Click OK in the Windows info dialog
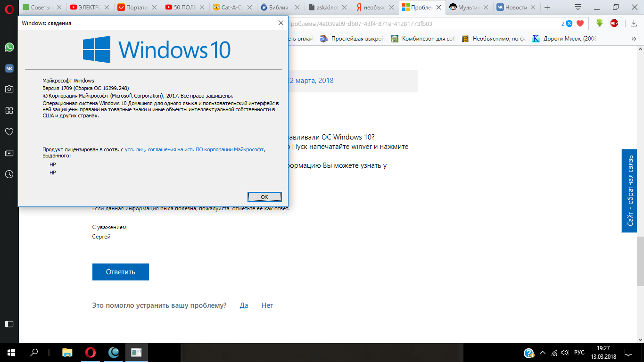 coord(264,197)
